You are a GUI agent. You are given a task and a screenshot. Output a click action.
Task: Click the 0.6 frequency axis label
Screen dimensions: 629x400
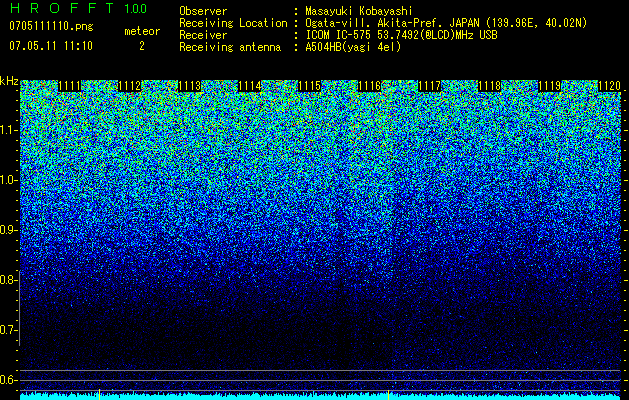(x=8, y=380)
